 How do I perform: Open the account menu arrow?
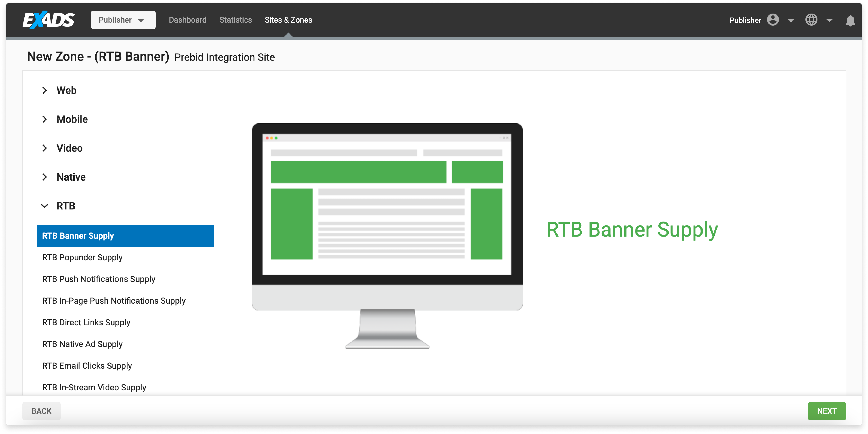791,21
